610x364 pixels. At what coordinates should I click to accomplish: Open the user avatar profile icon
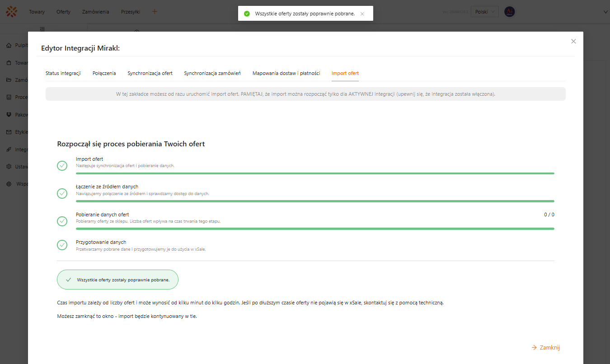click(x=509, y=12)
